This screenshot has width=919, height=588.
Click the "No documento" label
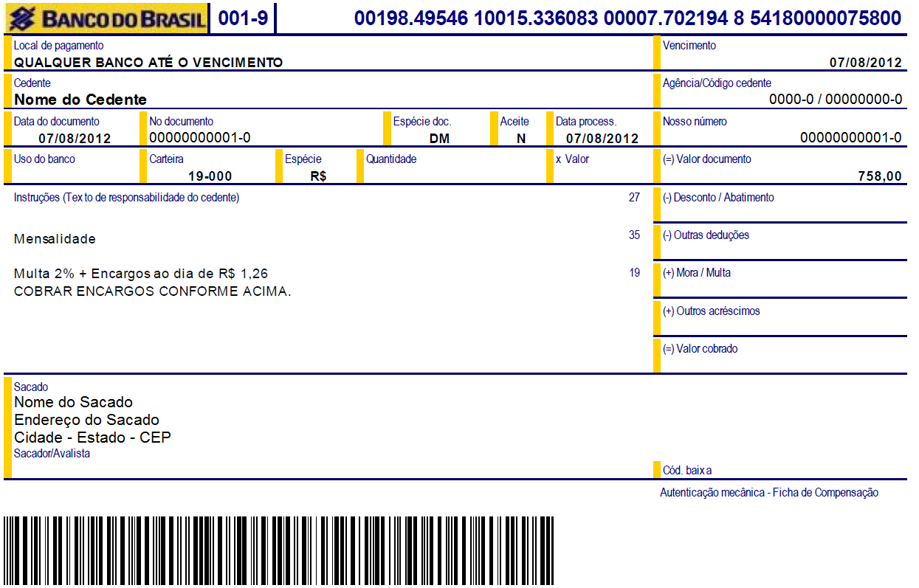(x=182, y=121)
